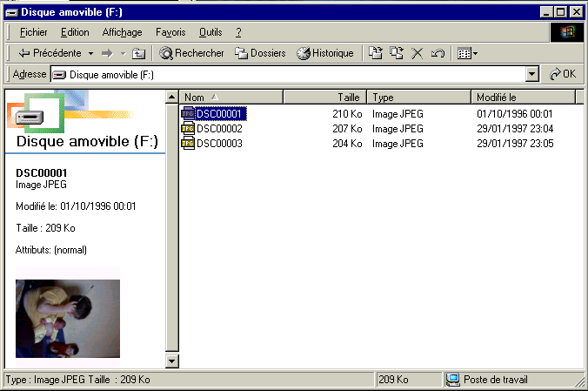The image size is (588, 391).
Task: Sort by the Nom column header
Action: point(231,98)
